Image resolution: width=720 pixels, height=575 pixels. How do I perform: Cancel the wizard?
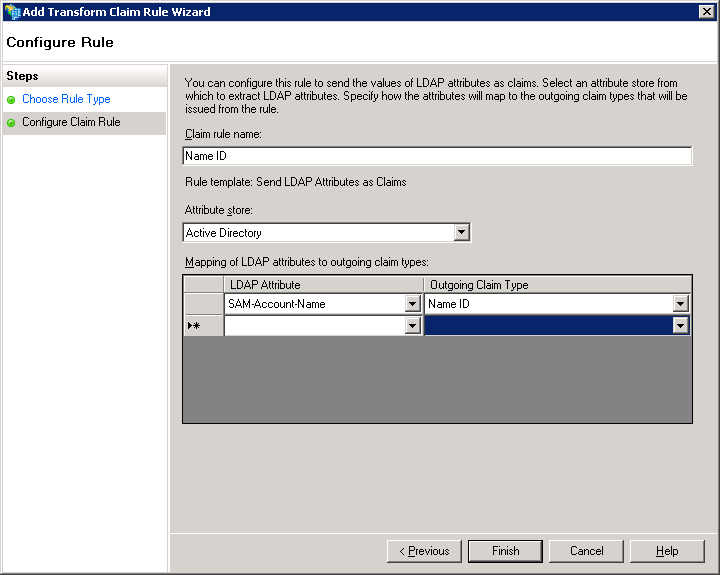(x=586, y=551)
